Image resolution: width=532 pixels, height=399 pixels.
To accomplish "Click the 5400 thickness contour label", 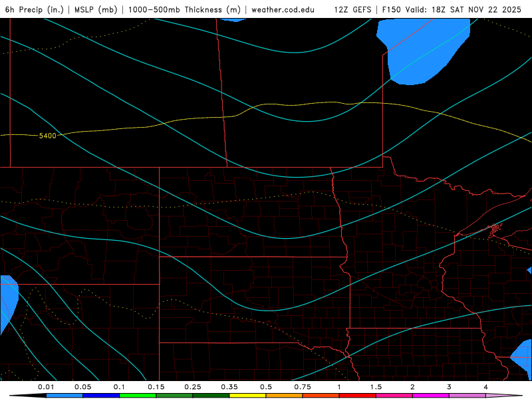I will click(47, 136).
